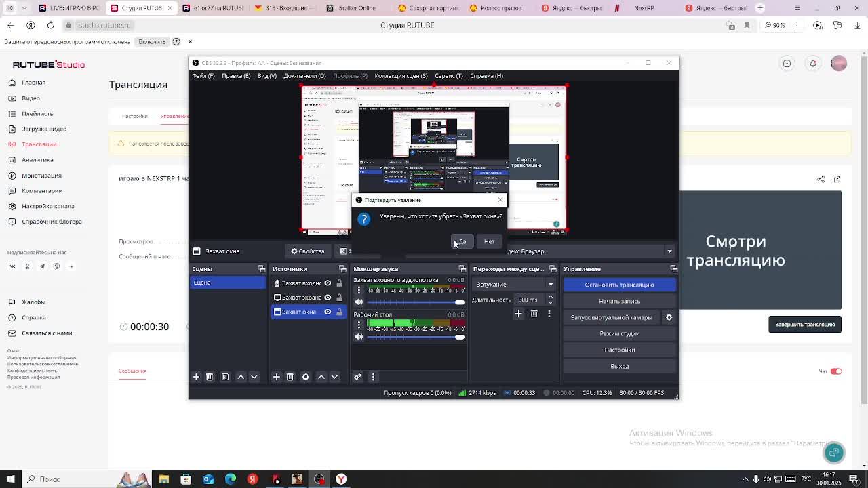The height and width of the screenshot is (488, 868).
Task: Open Файл menu in OBS
Action: 203,75
